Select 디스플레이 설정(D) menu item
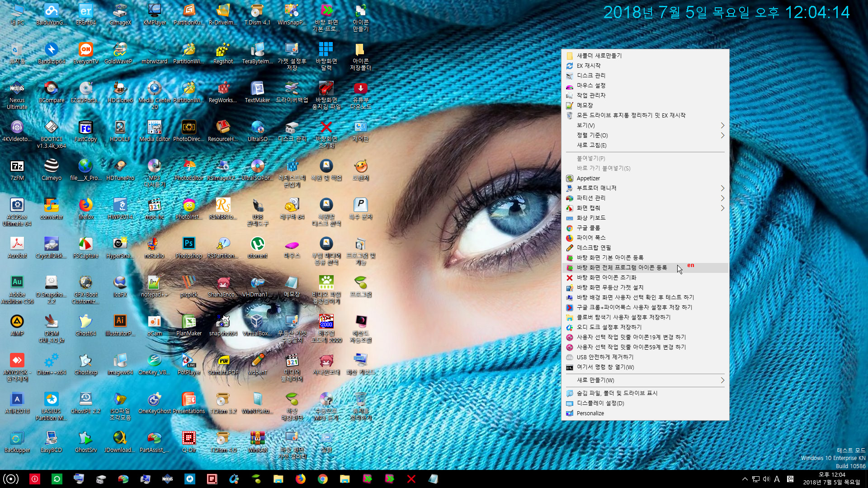This screenshot has width=868, height=488. [645, 403]
